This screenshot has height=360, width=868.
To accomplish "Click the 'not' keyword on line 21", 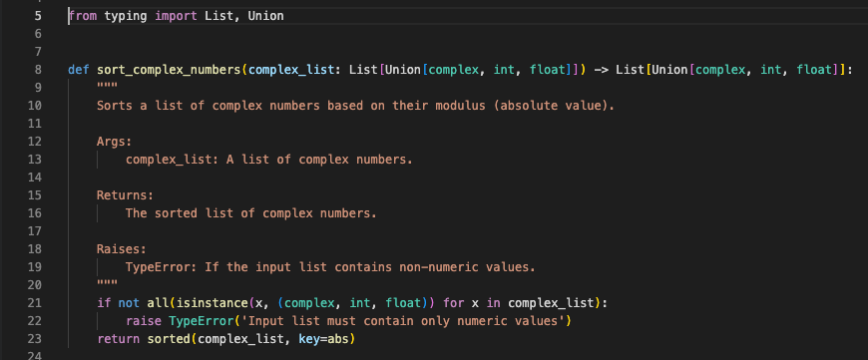I will pyautogui.click(x=129, y=303).
